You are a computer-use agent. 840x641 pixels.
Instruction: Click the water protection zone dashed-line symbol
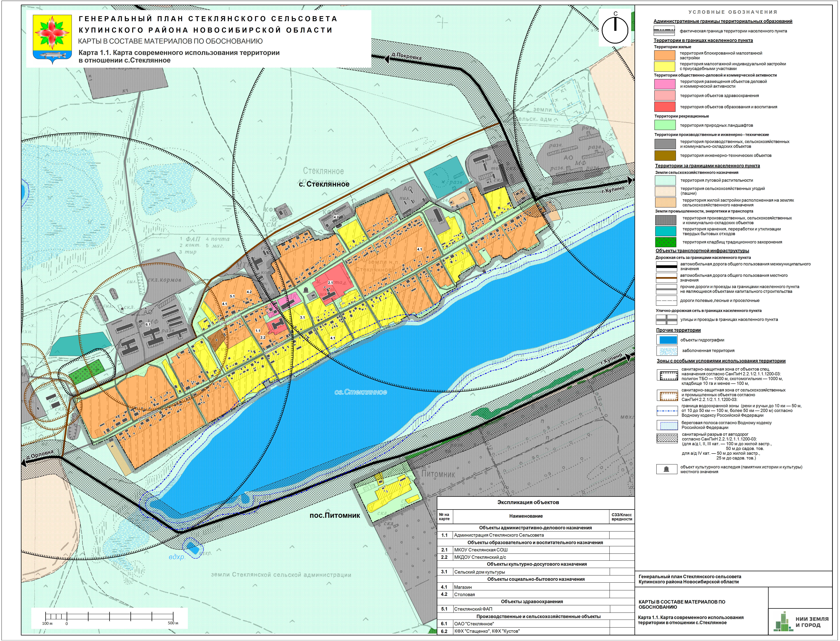(x=667, y=411)
